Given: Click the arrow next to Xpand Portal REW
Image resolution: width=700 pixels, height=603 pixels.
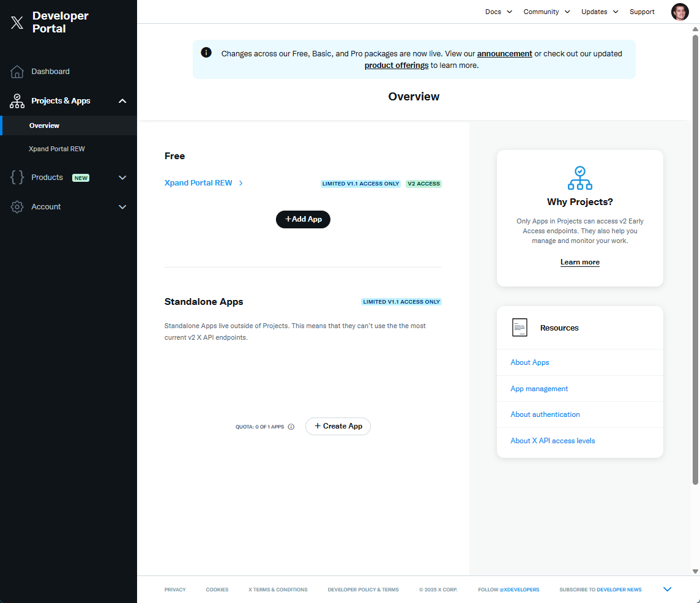Looking at the screenshot, I should tap(240, 183).
